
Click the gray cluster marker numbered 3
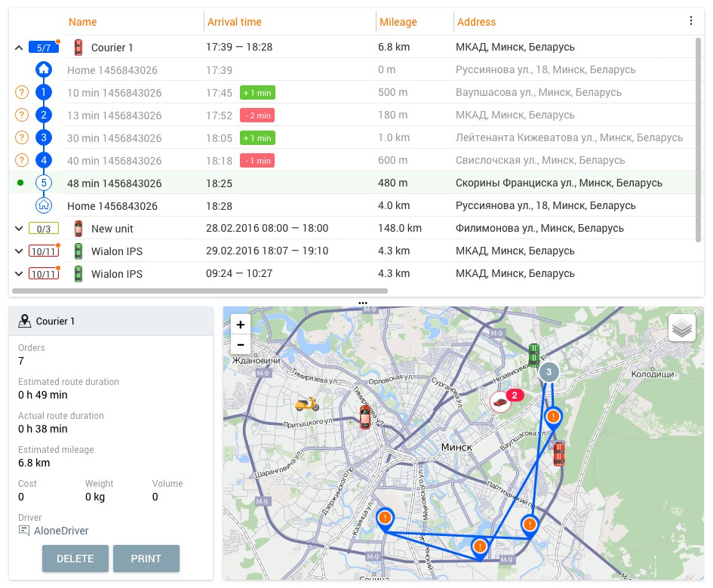click(x=549, y=372)
